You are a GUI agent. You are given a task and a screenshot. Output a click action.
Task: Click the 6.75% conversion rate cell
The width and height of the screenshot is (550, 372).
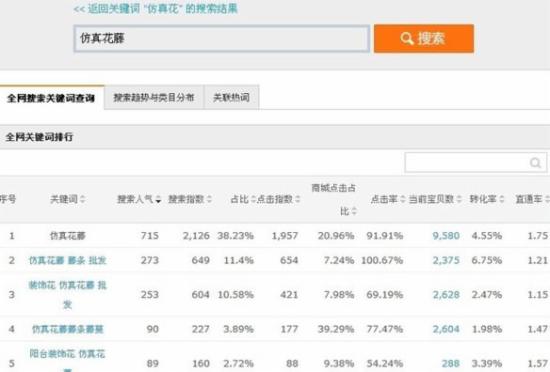tap(487, 260)
